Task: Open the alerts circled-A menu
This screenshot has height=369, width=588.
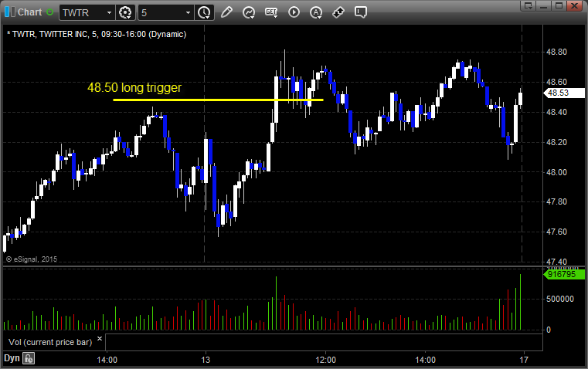Action: pos(316,12)
